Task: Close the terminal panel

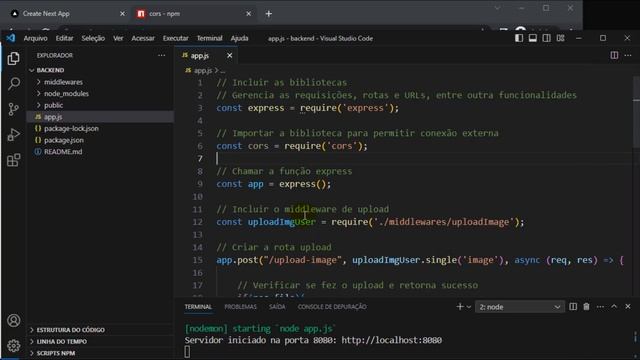Action: [x=628, y=307]
